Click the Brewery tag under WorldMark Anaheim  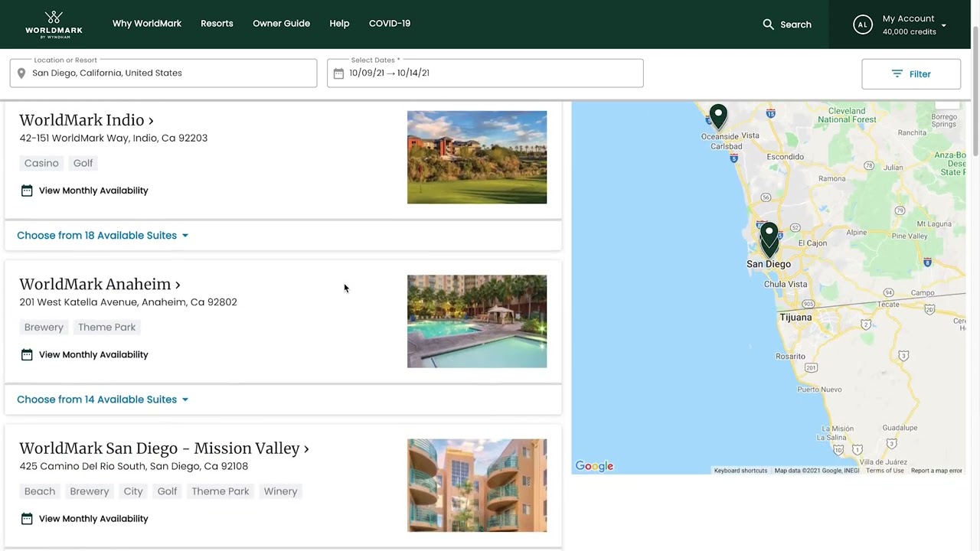click(44, 328)
